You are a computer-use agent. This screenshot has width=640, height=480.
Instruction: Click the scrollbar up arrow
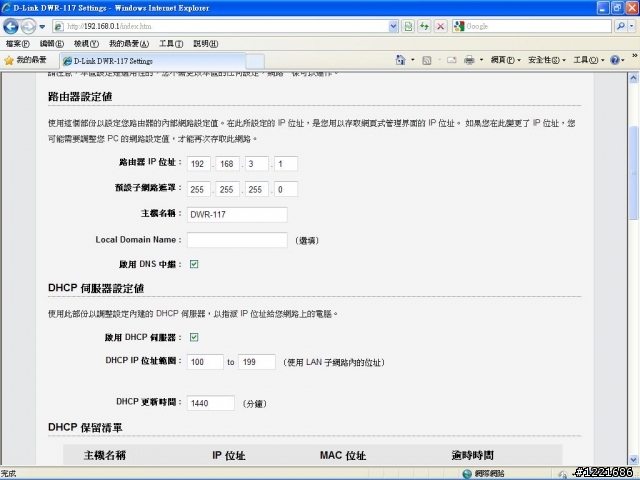pyautogui.click(x=633, y=78)
